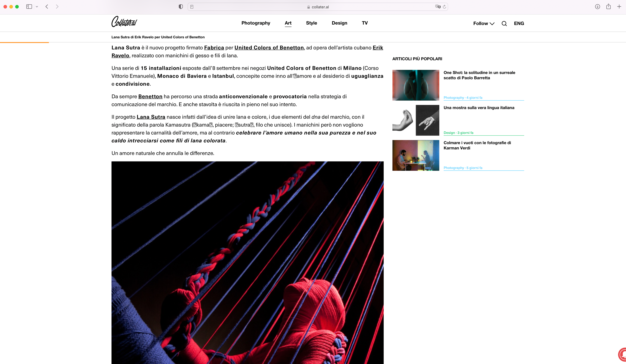Open the red and blue wool installation photo
The width and height of the screenshot is (626, 364).
point(247,263)
